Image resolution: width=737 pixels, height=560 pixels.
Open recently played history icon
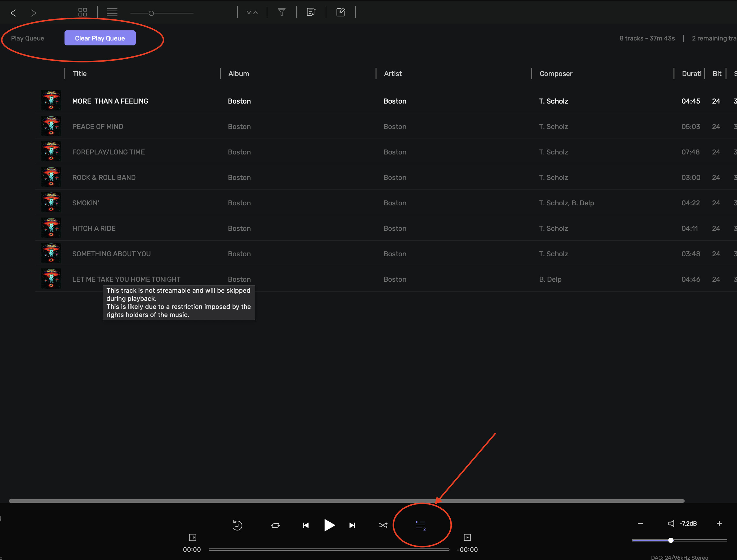[x=237, y=525]
